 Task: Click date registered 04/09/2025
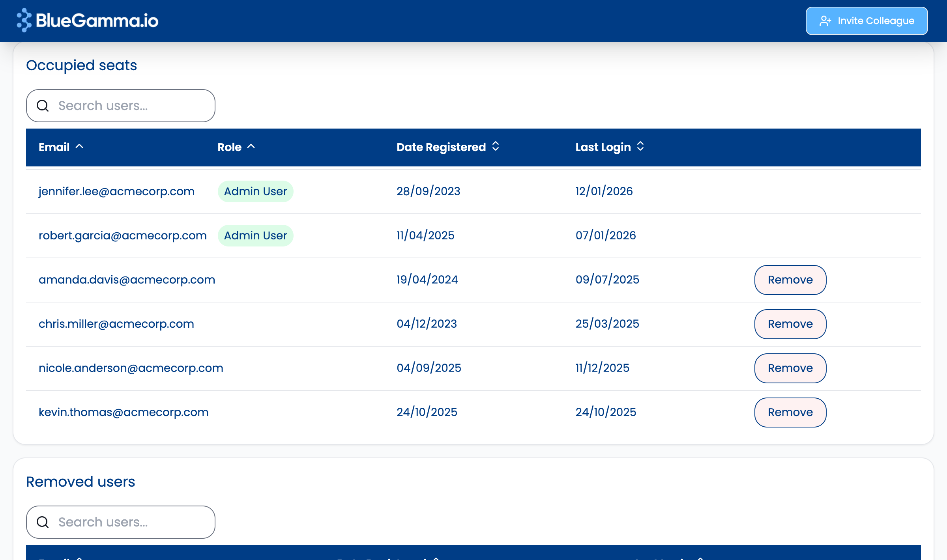point(429,368)
